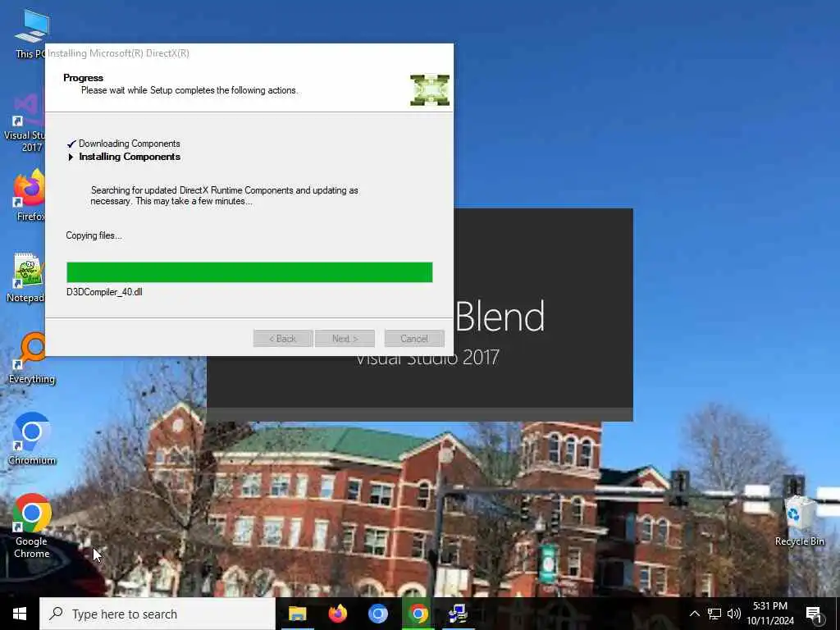
Task: Click the Downloading Components checkmark
Action: point(71,144)
